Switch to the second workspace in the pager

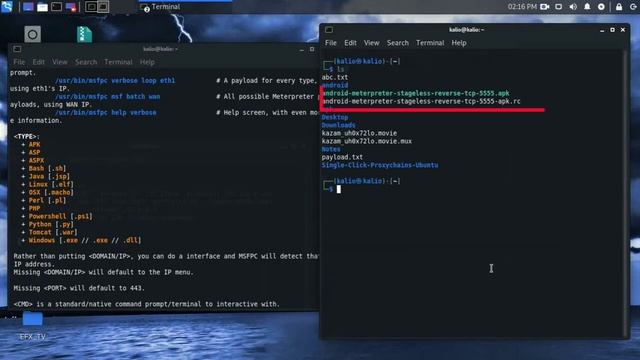click(x=103, y=7)
